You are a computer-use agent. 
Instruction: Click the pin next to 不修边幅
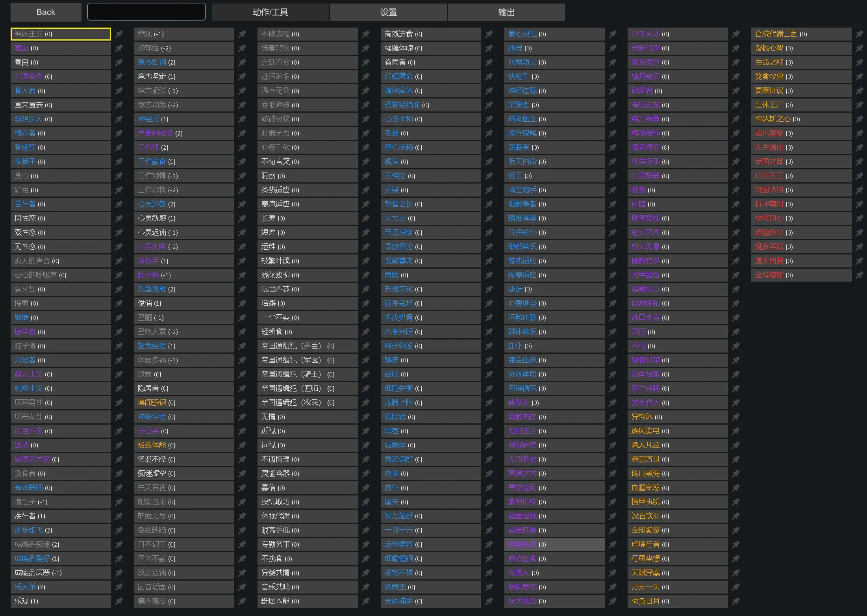(366, 34)
